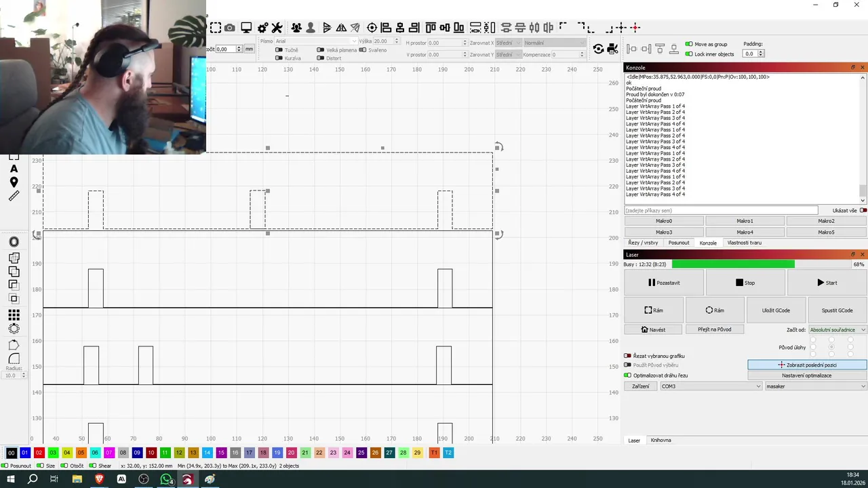Click the paper-plane send icon
This screenshot has height=488, width=868.
click(355, 28)
